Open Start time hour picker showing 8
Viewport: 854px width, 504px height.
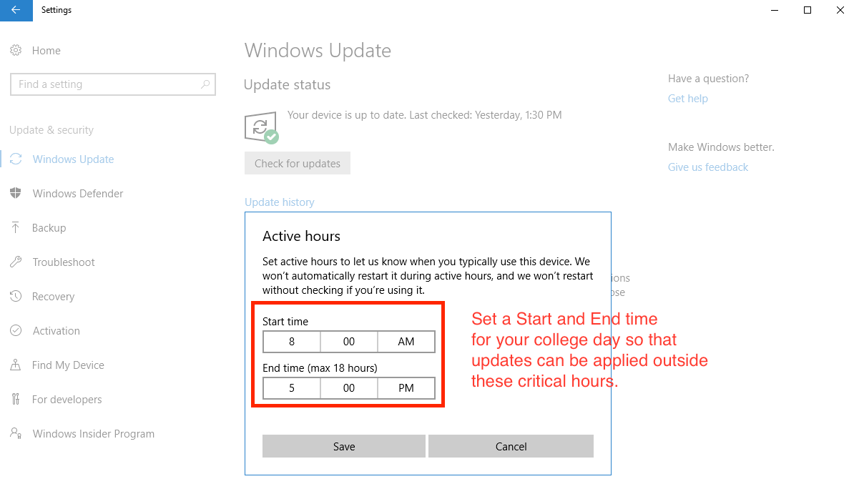[x=291, y=342]
